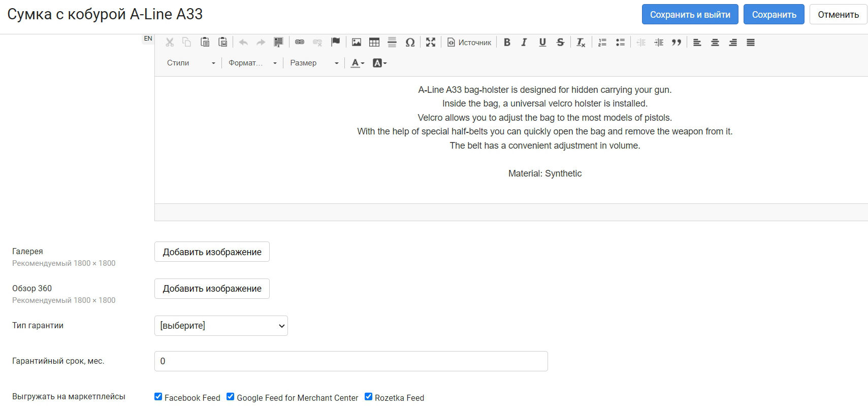This screenshot has height=417, width=868.
Task: Click the Paste from Word icon
Action: coord(222,43)
